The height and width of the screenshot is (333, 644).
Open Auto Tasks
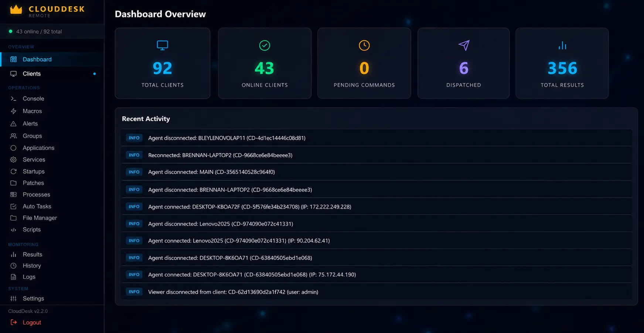click(x=52, y=206)
